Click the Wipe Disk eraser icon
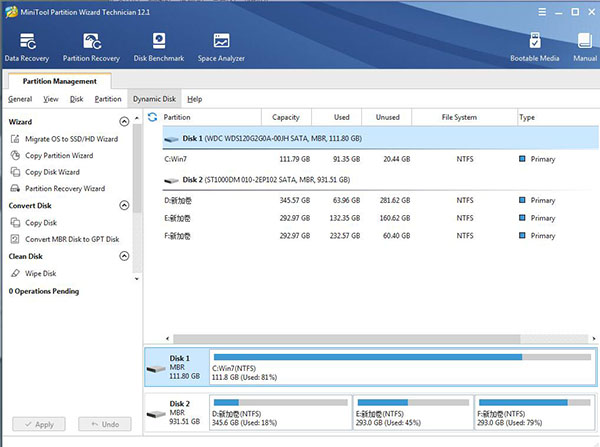 [15, 273]
